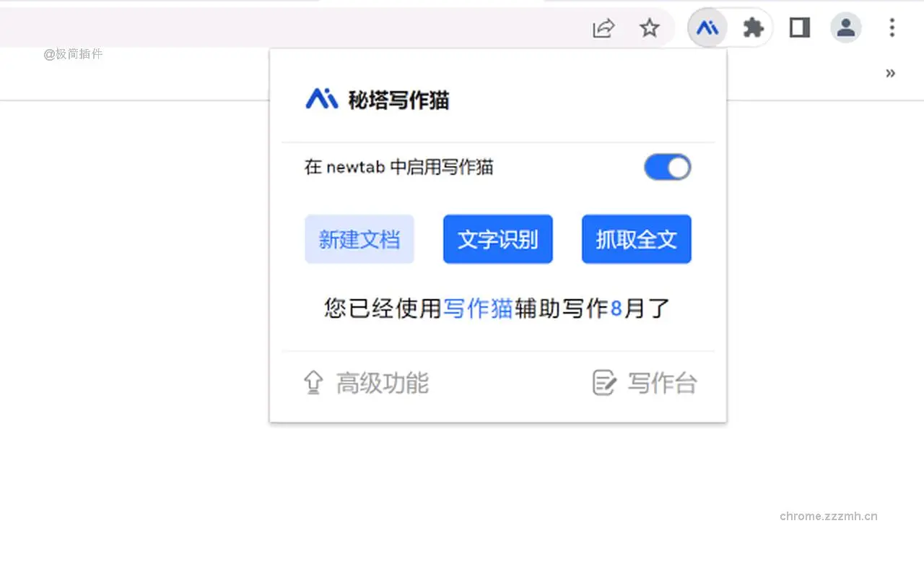924x578 pixels.
Task: Bookmark this page with the star icon
Action: (650, 28)
